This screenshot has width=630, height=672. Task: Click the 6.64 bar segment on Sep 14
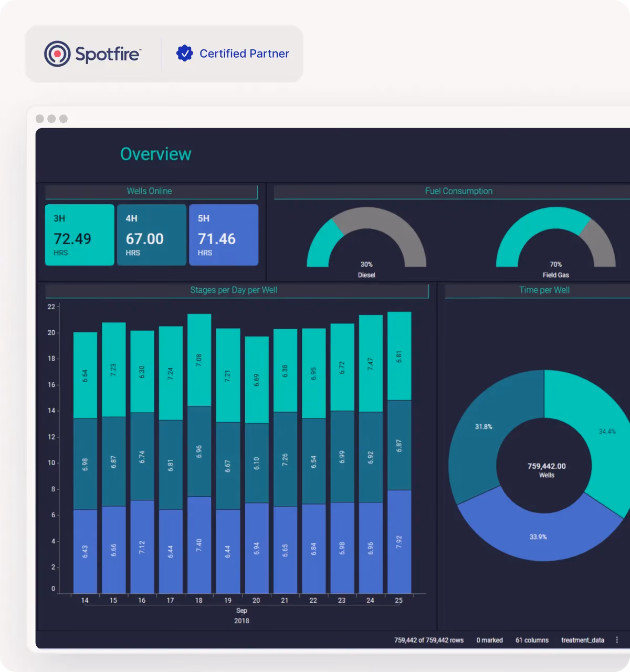[85, 375]
